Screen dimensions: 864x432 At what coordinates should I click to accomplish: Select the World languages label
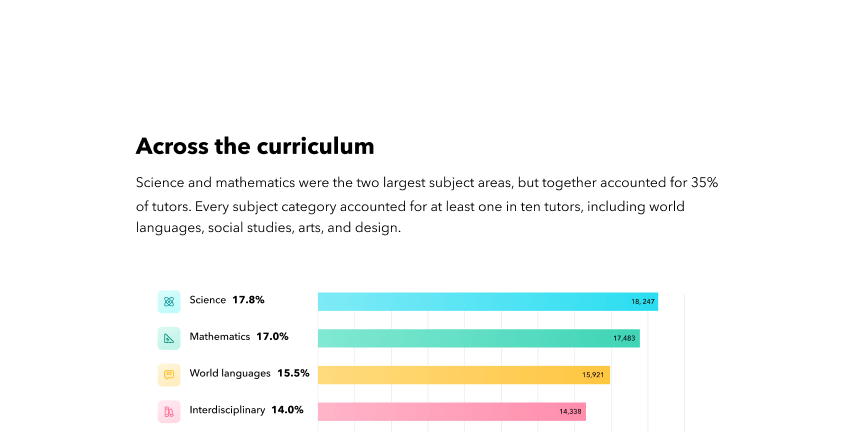coord(230,373)
